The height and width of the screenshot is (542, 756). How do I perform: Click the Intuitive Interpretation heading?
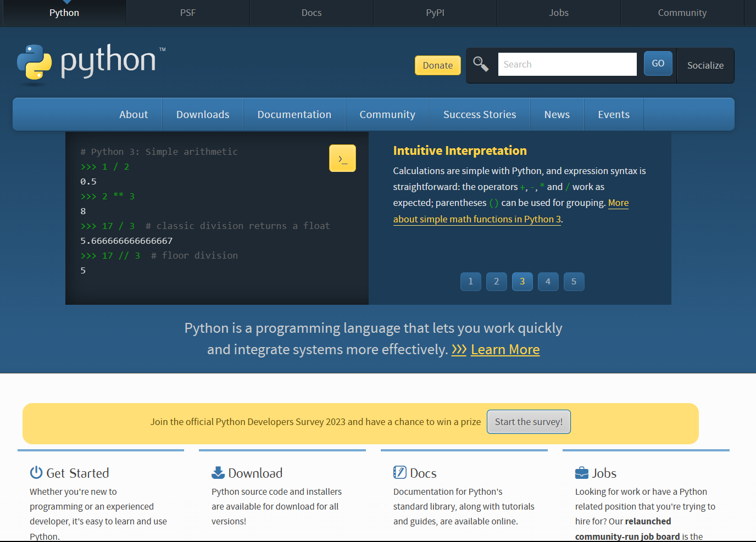[460, 150]
